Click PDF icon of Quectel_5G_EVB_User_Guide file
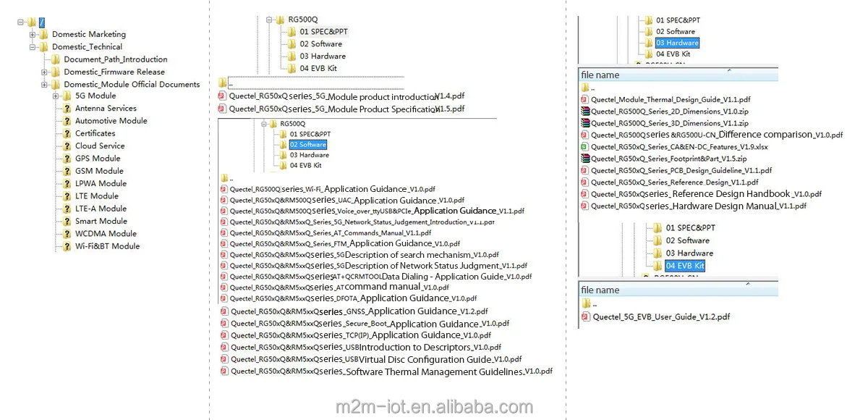 587,316
